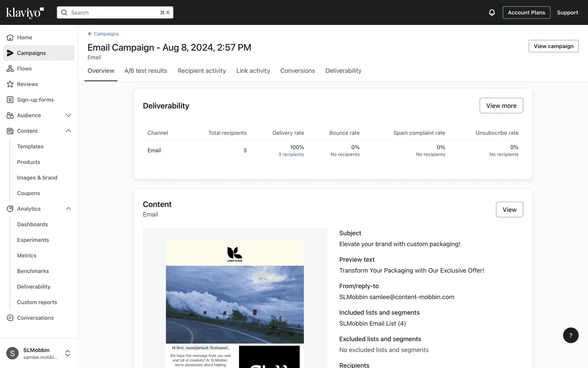588x368 pixels.
Task: Switch to Link activity tab
Action: click(x=253, y=71)
